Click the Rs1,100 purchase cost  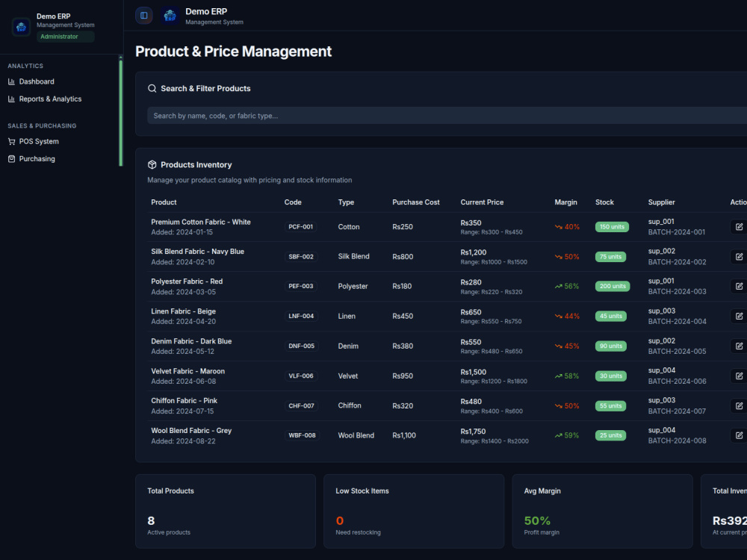[404, 435]
